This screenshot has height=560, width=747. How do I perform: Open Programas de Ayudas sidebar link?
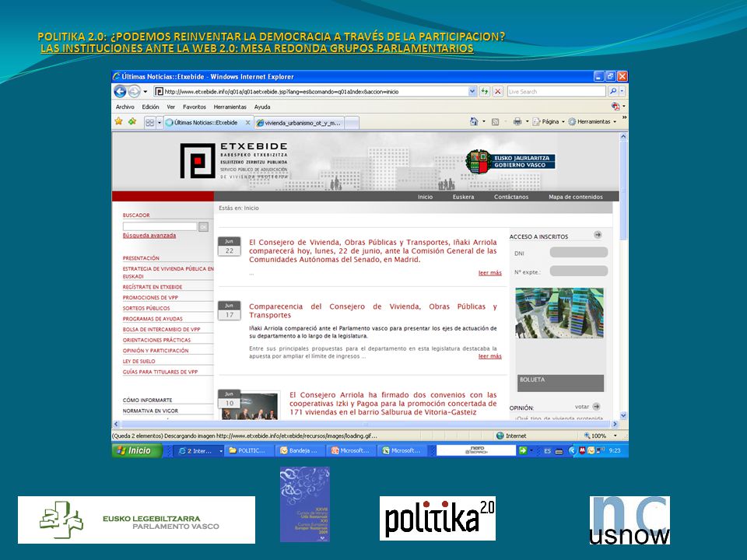coord(153,319)
